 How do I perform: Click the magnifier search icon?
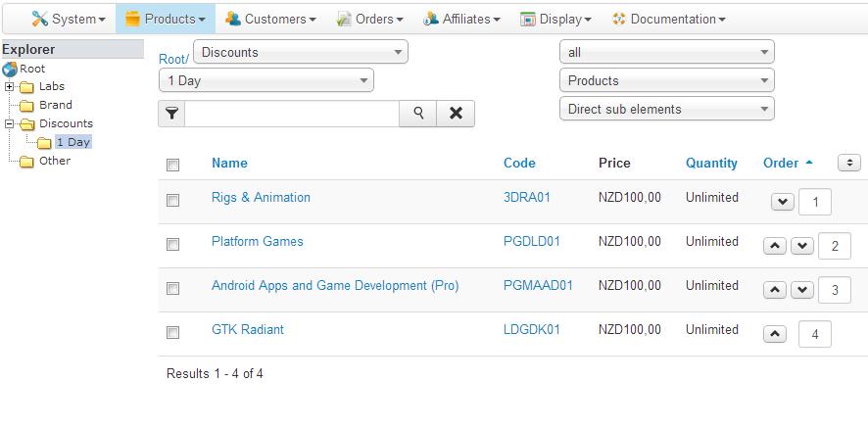pos(418,114)
